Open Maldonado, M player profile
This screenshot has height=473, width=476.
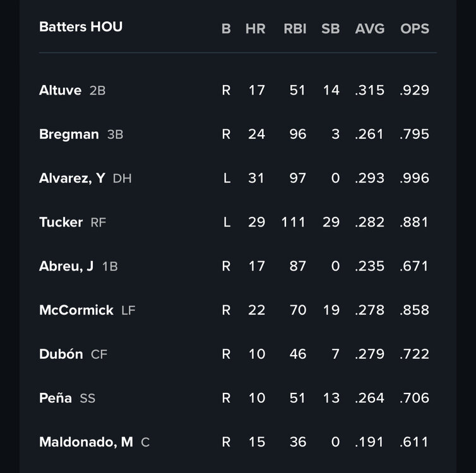coord(86,442)
